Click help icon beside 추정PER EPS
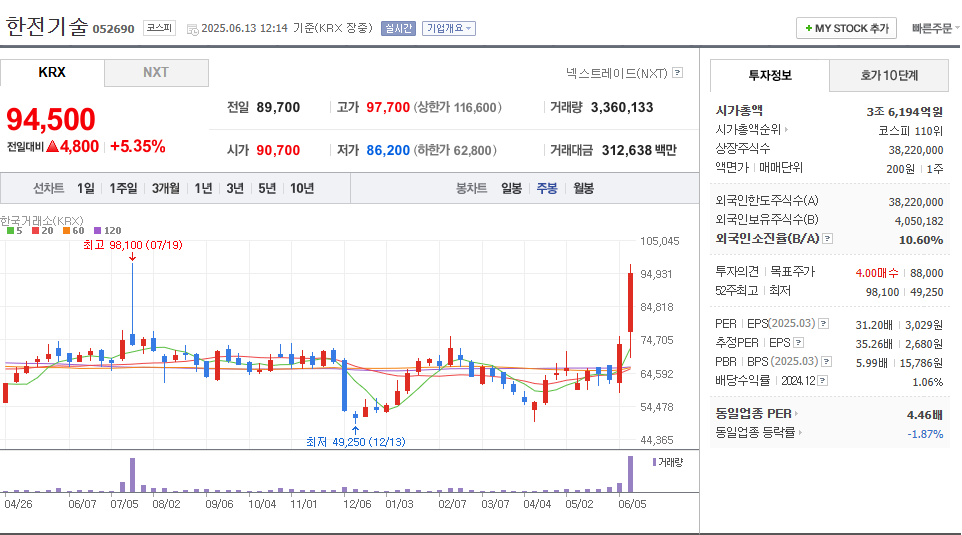 pyautogui.click(x=798, y=342)
